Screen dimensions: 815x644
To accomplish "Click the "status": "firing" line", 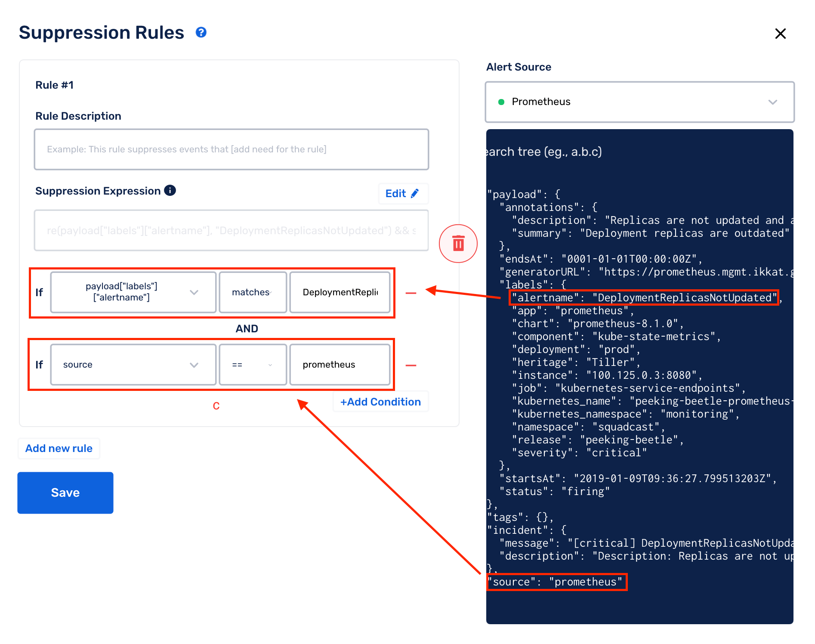I will (x=555, y=492).
